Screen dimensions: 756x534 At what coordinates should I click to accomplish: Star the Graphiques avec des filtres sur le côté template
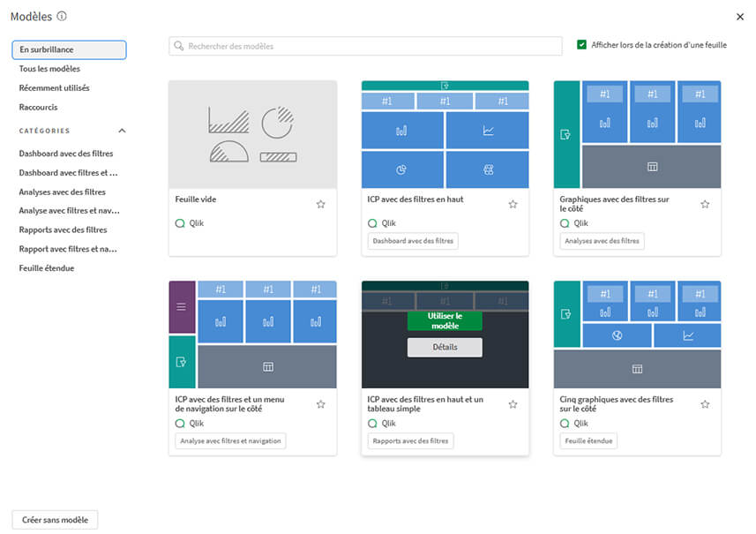point(705,203)
